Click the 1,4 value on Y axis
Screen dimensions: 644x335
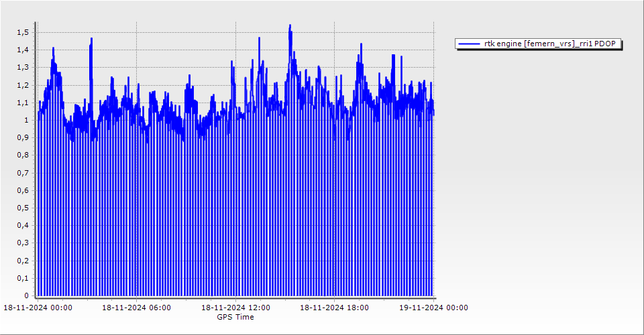(23, 50)
